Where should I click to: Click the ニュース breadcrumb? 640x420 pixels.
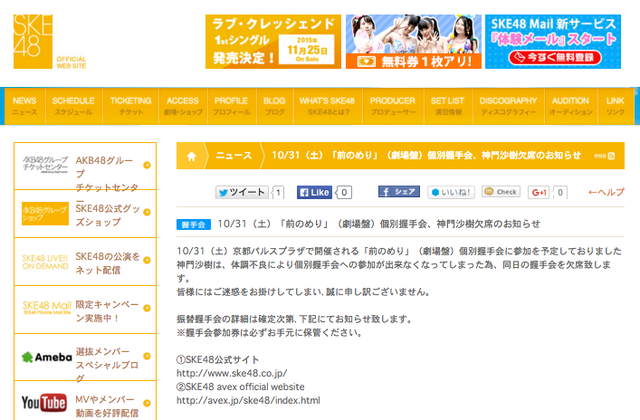pyautogui.click(x=234, y=156)
